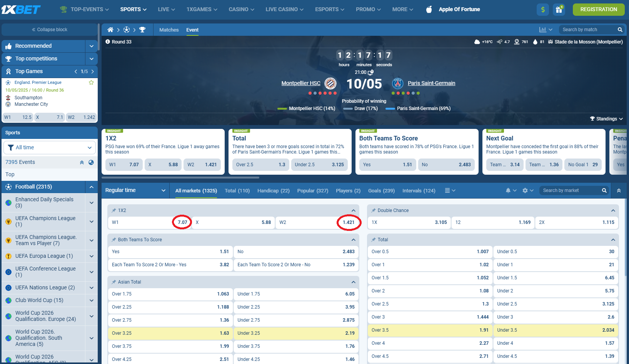
Task: Add Southampton match to favorites star
Action: tap(91, 82)
